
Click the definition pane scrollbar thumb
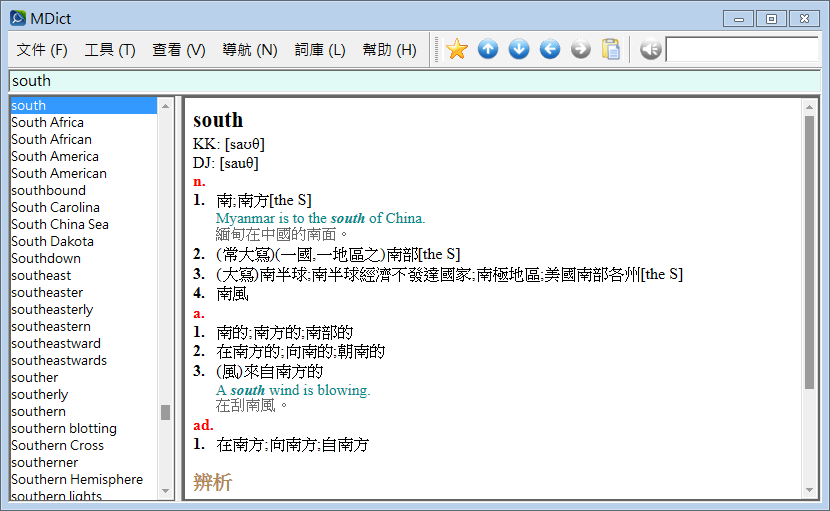[809, 253]
